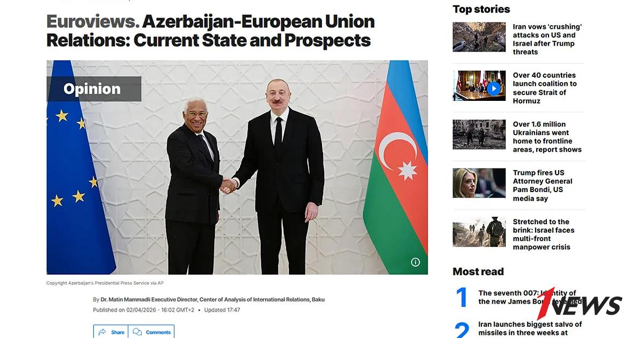The width and height of the screenshot is (644, 338).
Task: Open the Comments button
Action: point(151,332)
